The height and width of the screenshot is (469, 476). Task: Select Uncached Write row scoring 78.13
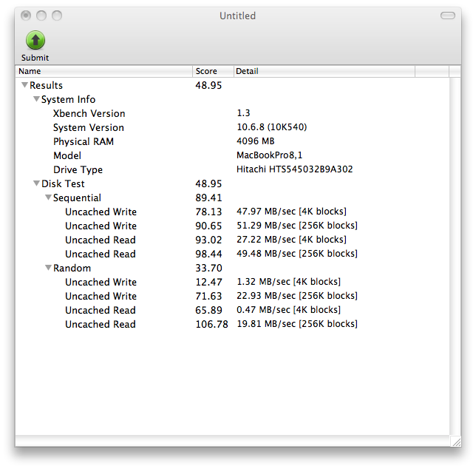[232, 212]
